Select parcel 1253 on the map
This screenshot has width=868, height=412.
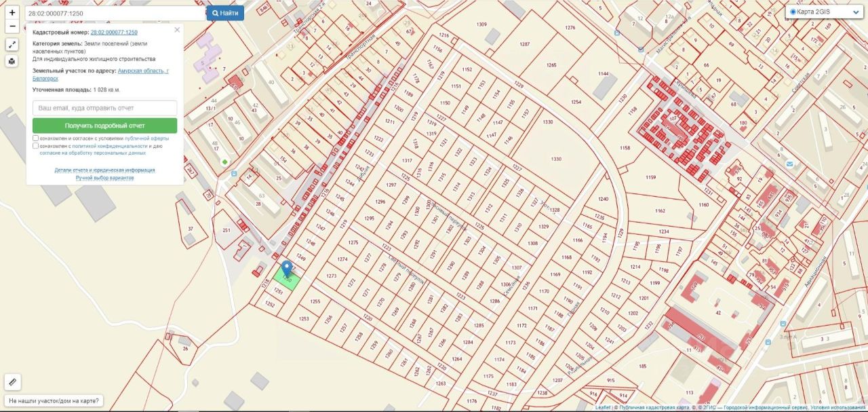[303, 318]
